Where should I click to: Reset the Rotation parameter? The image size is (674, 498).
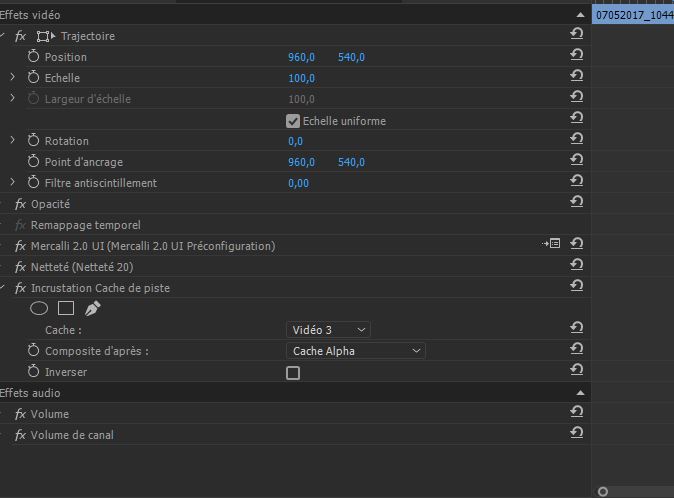(x=576, y=139)
